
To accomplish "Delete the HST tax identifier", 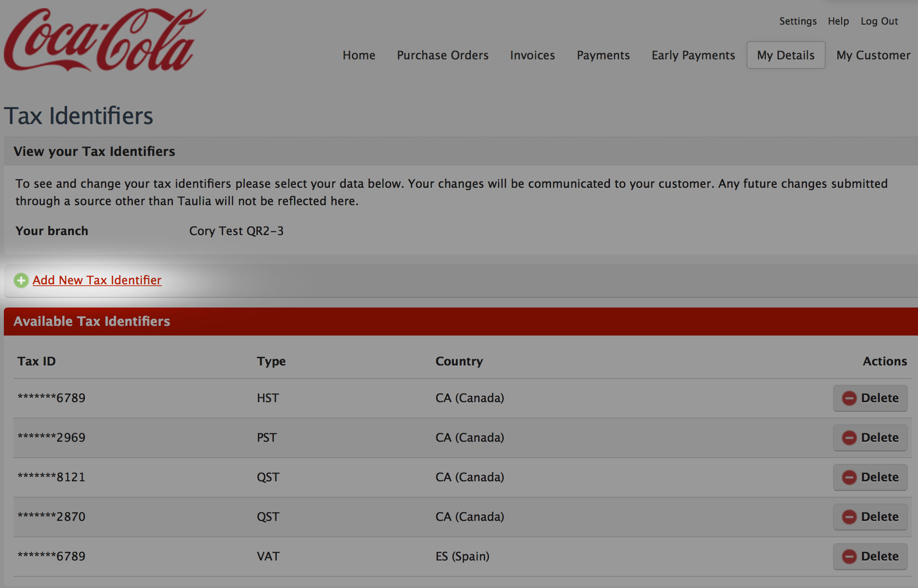I will (x=870, y=398).
